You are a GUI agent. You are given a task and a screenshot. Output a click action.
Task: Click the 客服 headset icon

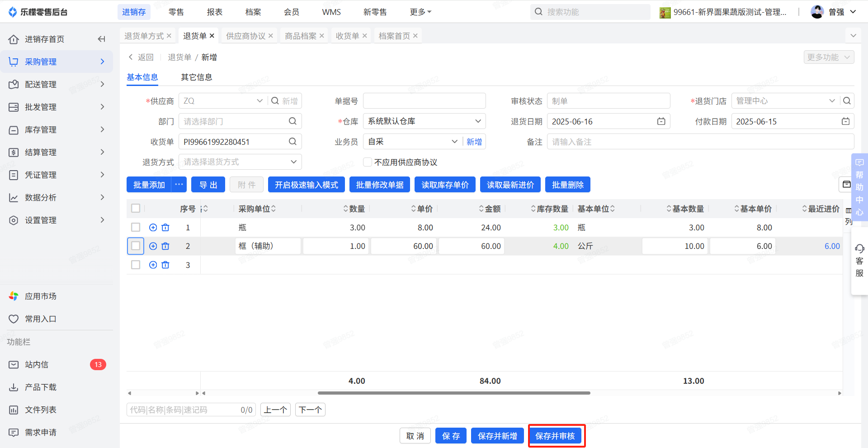click(859, 248)
